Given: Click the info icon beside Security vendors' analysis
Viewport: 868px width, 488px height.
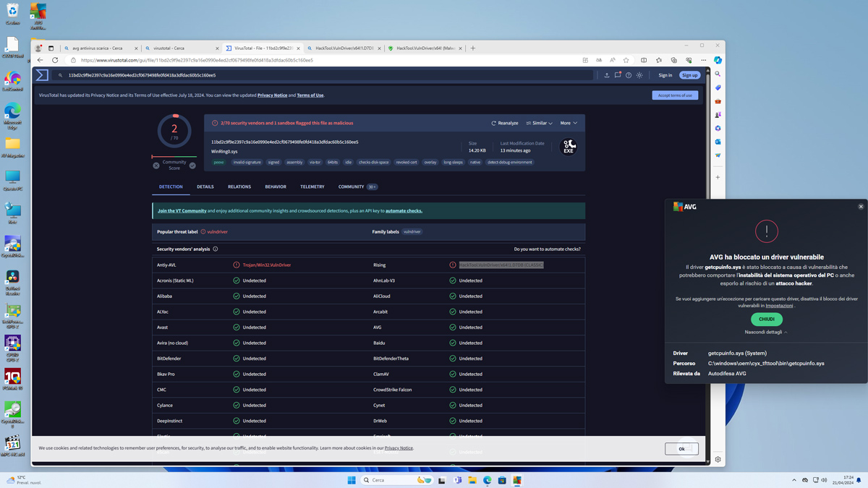Looking at the screenshot, I should (x=216, y=249).
